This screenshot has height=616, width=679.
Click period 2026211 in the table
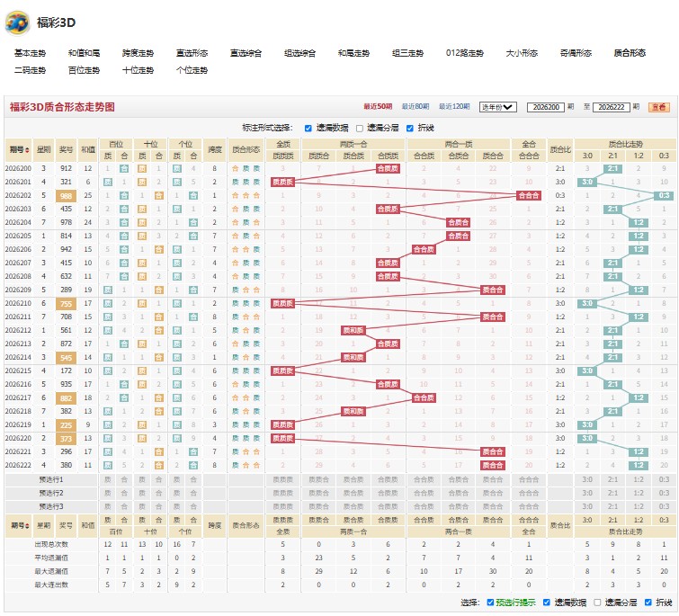(18, 317)
